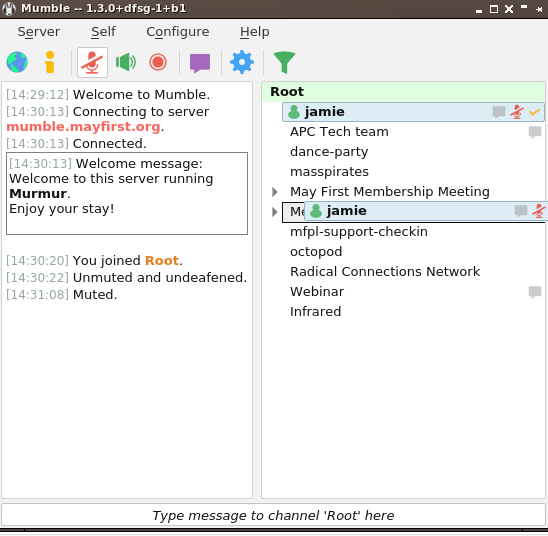
Task: Click the pin button in title bar
Action: click(x=539, y=9)
